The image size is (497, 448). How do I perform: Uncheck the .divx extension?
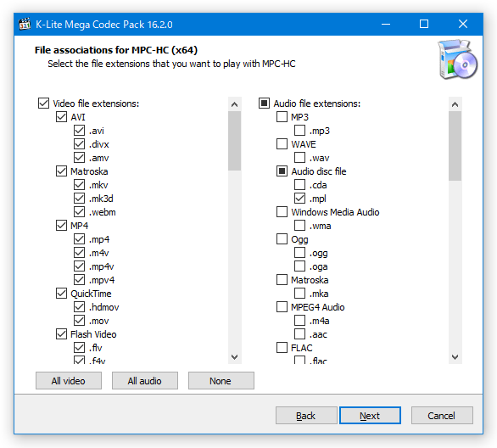tap(79, 144)
